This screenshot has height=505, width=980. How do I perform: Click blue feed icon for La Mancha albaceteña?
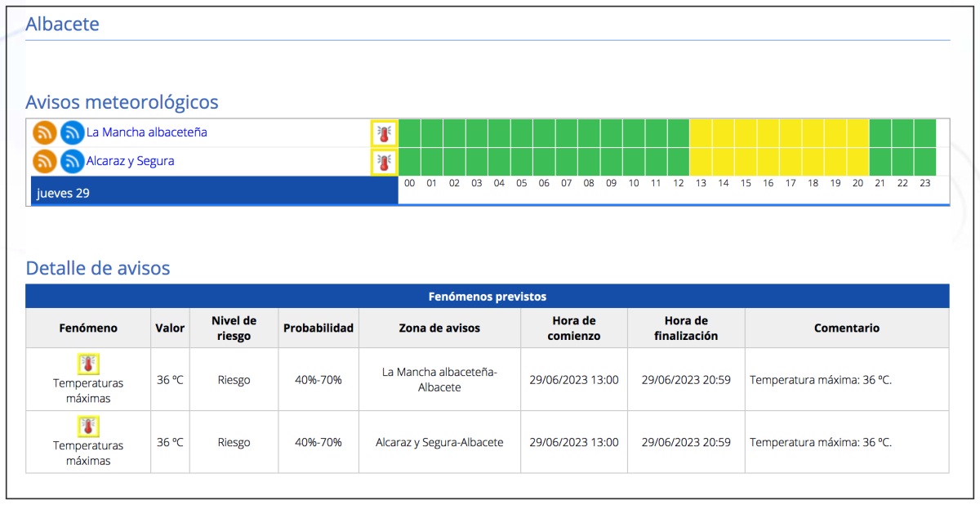point(73,132)
